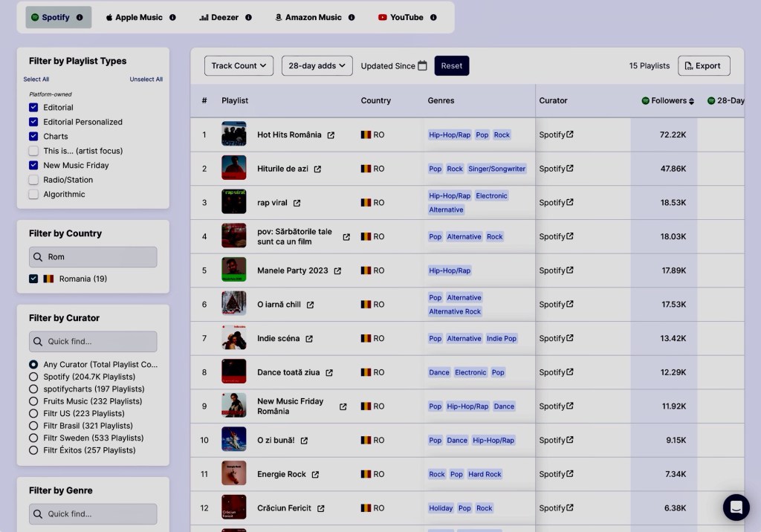
Task: Click the Export button
Action: point(703,65)
